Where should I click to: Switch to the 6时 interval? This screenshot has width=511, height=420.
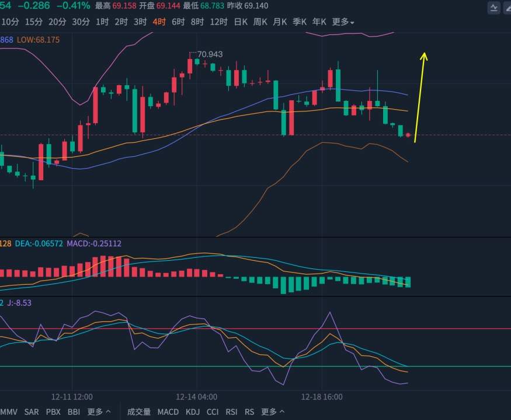pos(178,22)
